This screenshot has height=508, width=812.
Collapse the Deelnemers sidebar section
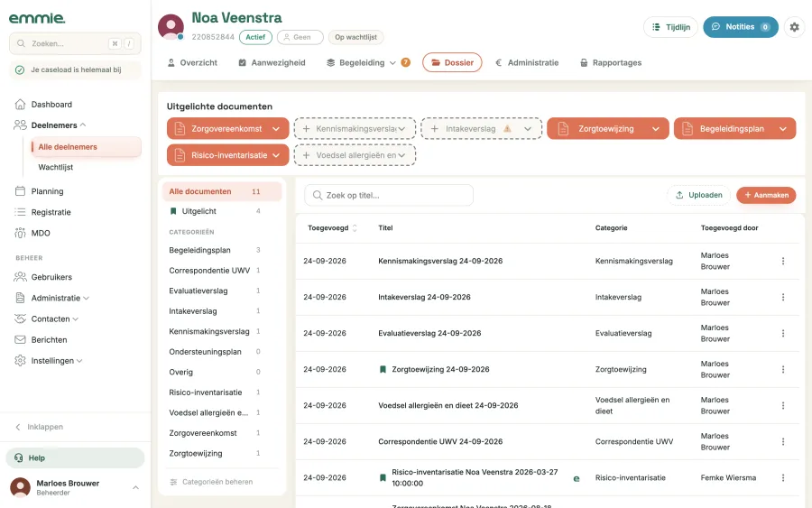click(83, 125)
